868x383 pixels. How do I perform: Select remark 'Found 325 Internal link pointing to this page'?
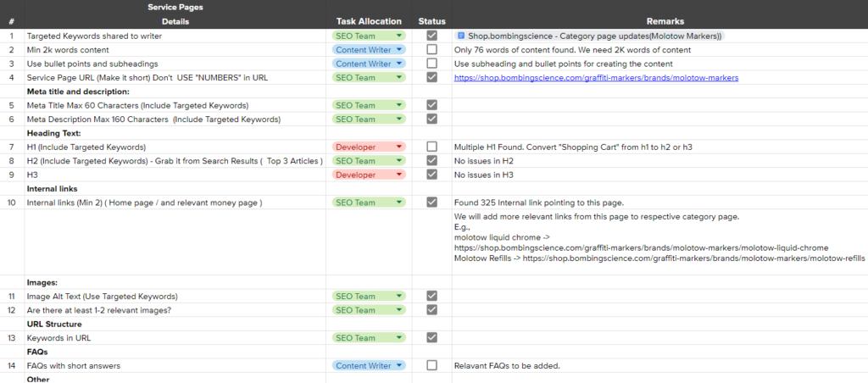click(x=659, y=203)
